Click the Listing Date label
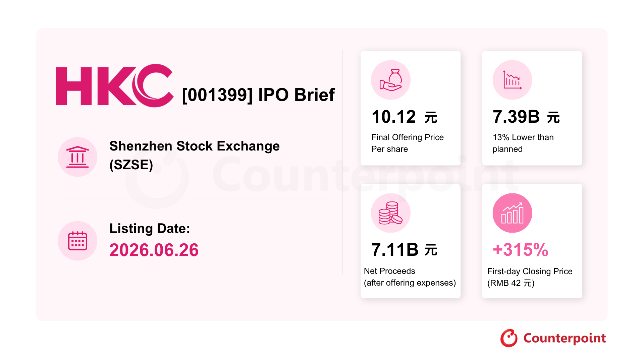644x362 pixels. tap(150, 228)
